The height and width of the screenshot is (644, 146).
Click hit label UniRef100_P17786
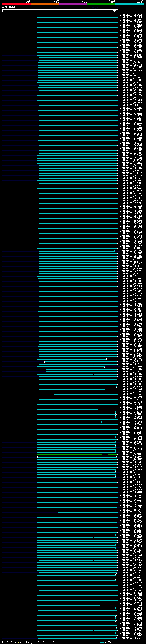131,80
